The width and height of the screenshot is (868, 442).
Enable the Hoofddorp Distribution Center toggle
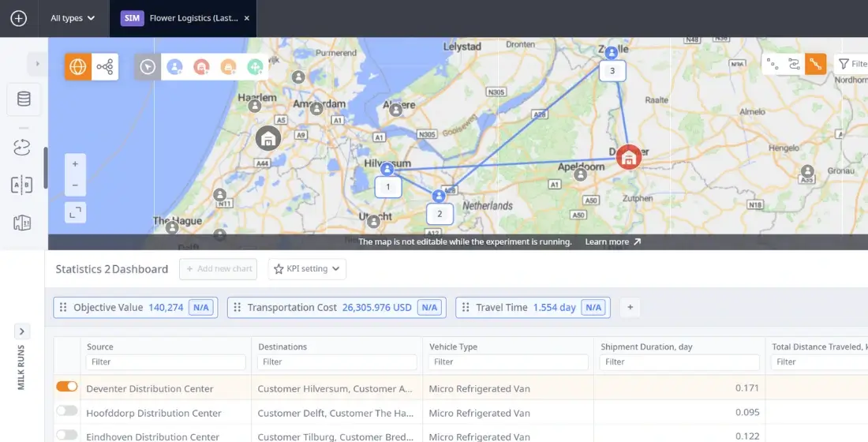pyautogui.click(x=67, y=411)
